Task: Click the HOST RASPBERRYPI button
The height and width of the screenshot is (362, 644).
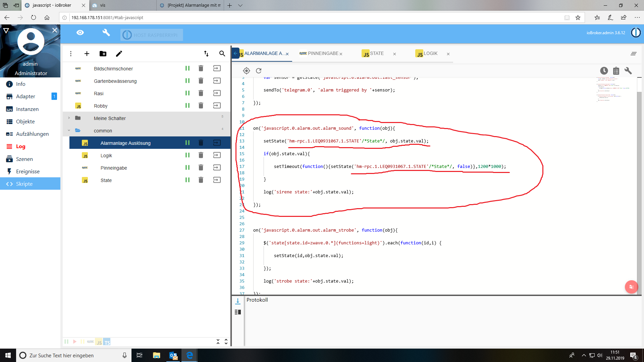Action: pyautogui.click(x=152, y=35)
